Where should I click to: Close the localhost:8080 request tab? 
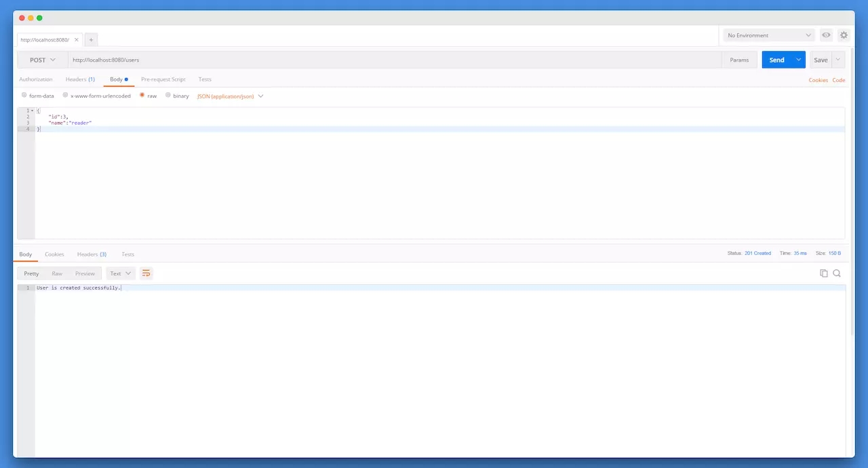click(x=76, y=40)
